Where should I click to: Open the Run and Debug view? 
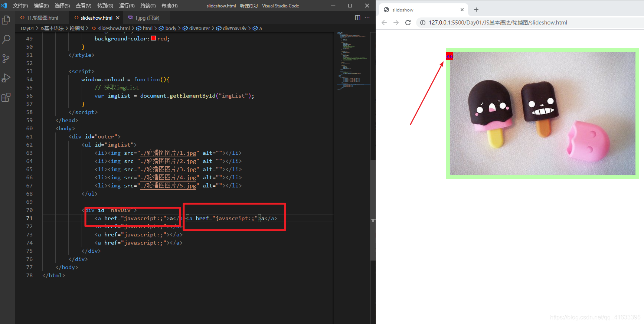(6, 78)
